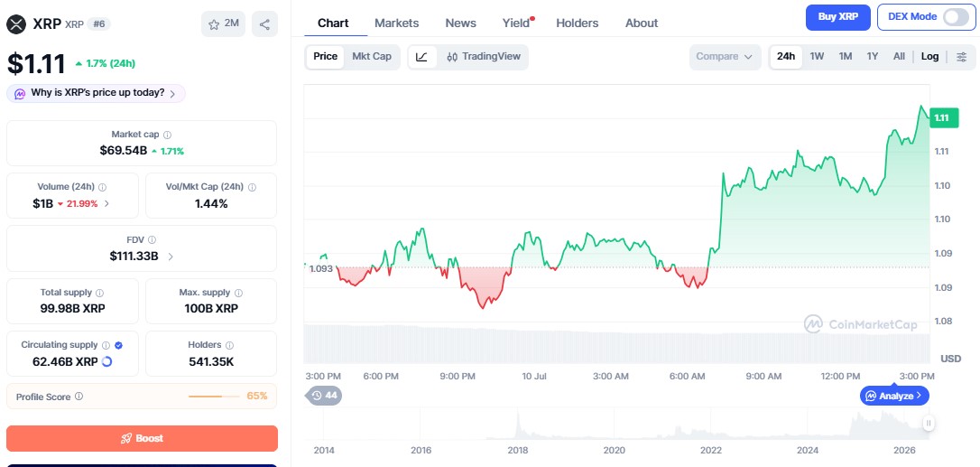Click the Boost button
This screenshot has width=980, height=467.
click(142, 438)
